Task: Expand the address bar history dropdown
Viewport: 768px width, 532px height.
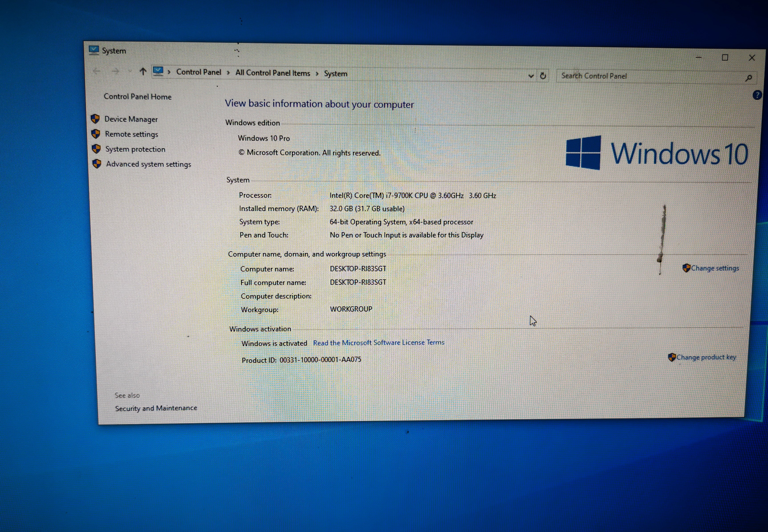Action: pos(531,76)
